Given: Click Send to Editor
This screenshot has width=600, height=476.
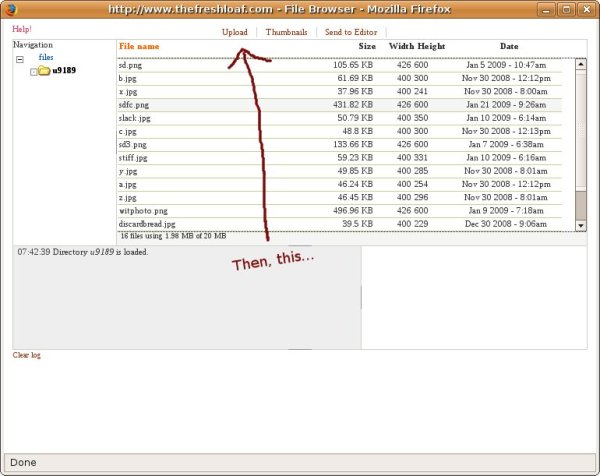Looking at the screenshot, I should point(351,32).
